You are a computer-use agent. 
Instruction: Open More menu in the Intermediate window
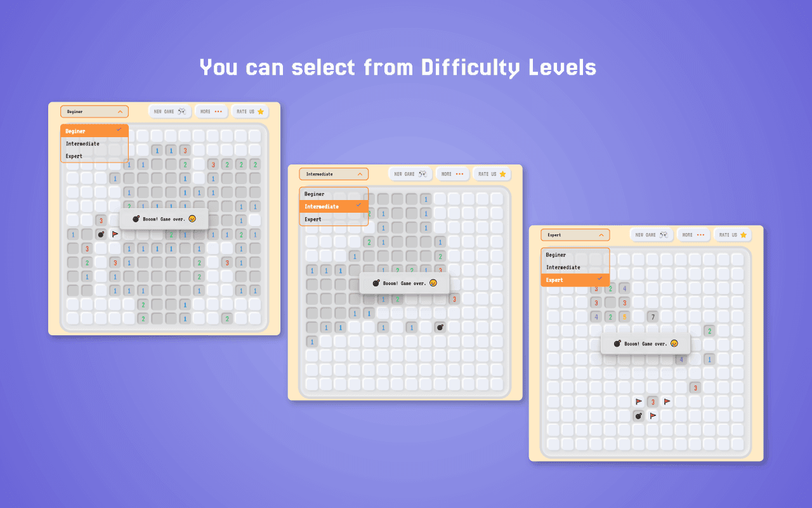pos(452,174)
